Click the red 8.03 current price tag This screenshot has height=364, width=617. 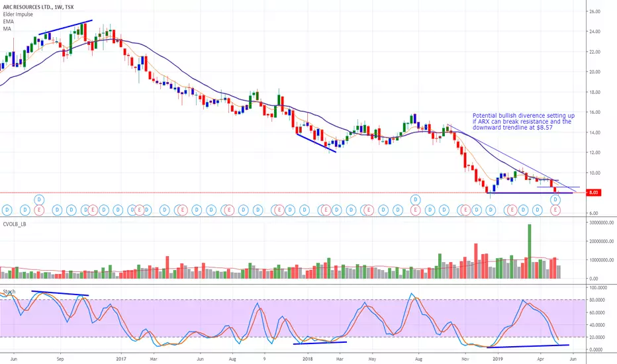[x=594, y=193]
